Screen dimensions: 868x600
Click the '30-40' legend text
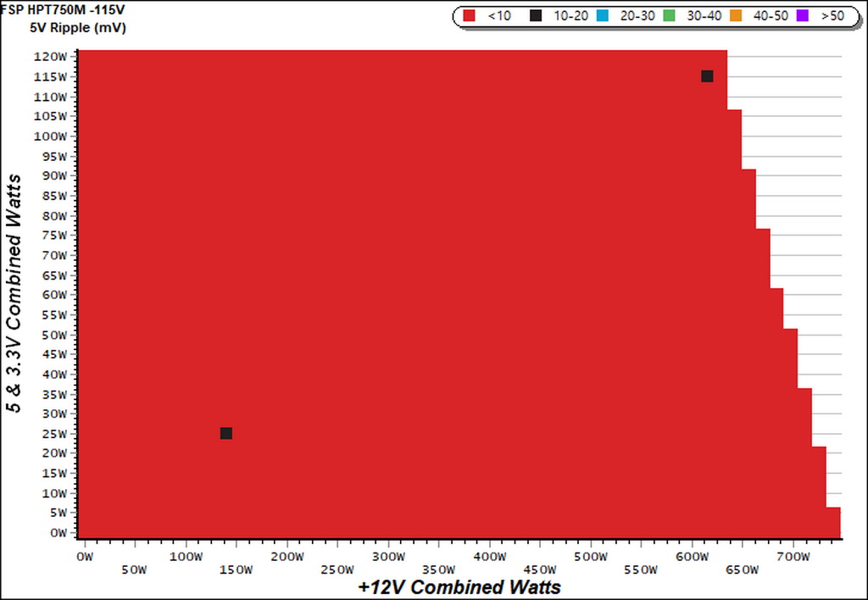704,16
